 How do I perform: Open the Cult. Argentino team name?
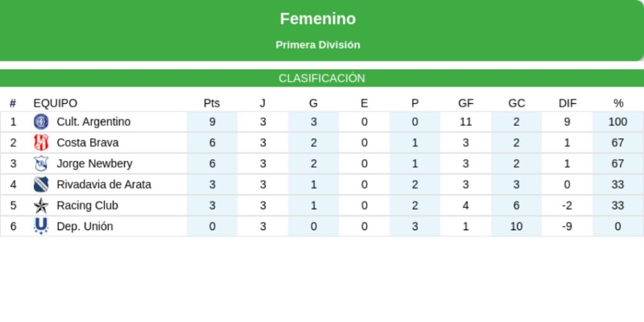click(94, 122)
